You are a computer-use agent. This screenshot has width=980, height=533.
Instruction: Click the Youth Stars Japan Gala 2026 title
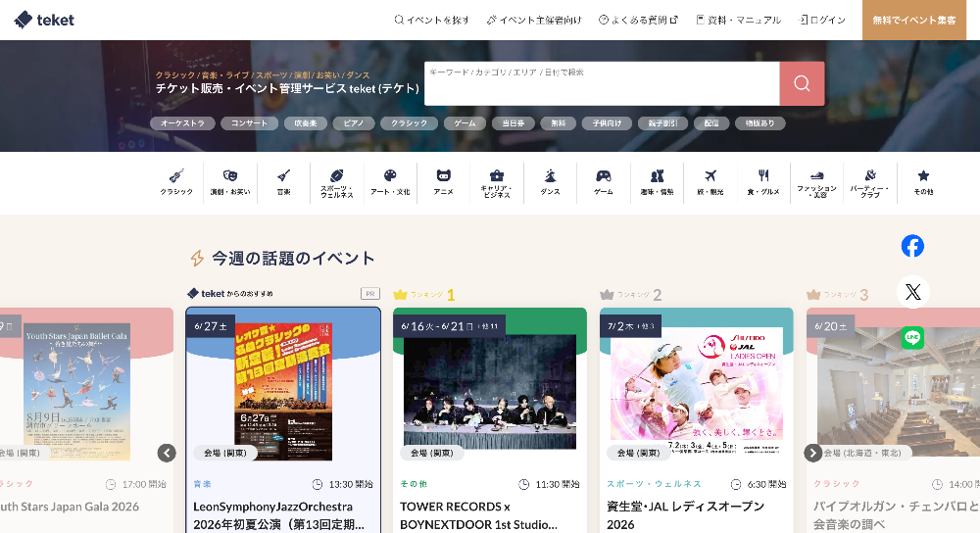70,507
